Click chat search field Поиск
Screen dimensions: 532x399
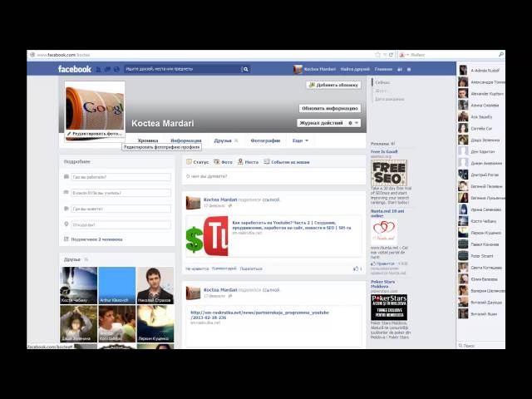[480, 346]
